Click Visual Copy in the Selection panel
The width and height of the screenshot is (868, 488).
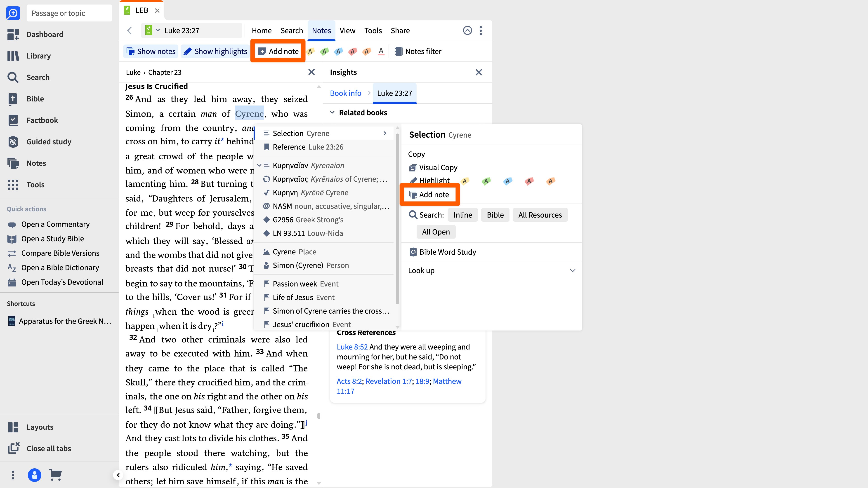433,168
